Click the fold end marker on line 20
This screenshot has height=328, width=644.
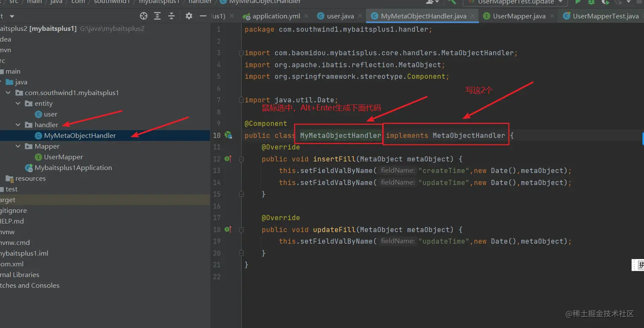(241, 253)
